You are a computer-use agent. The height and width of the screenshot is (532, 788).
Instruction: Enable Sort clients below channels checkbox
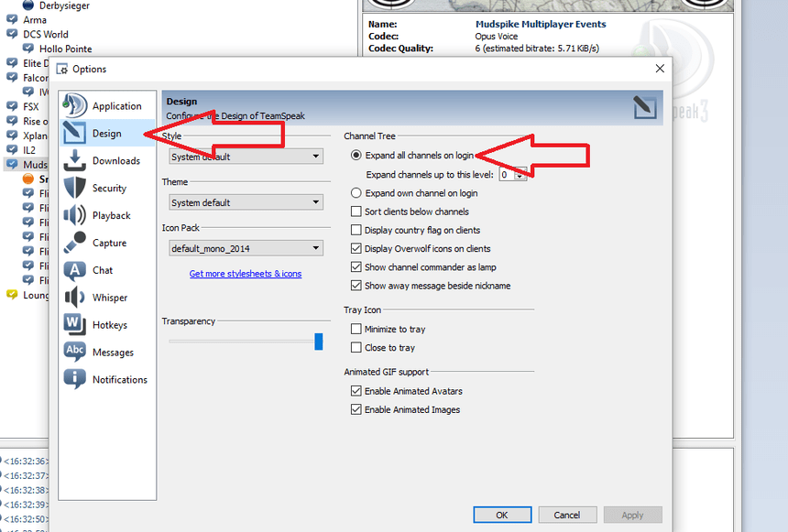tap(357, 212)
